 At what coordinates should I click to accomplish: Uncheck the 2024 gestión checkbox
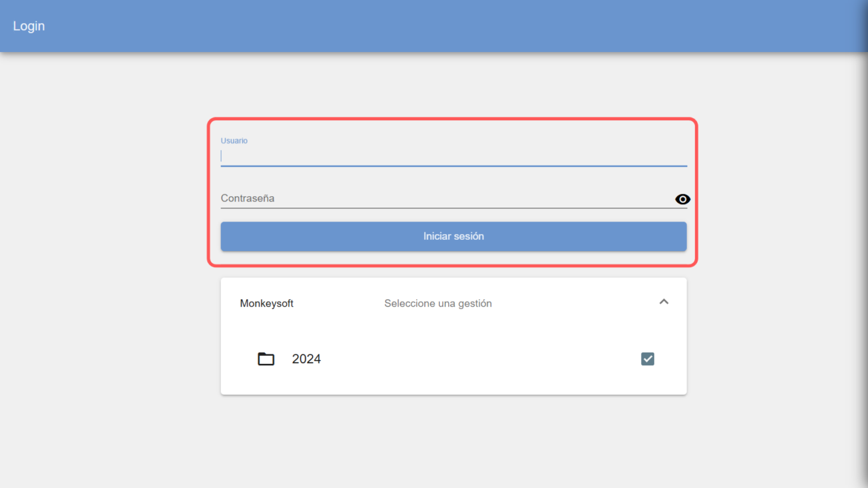648,359
